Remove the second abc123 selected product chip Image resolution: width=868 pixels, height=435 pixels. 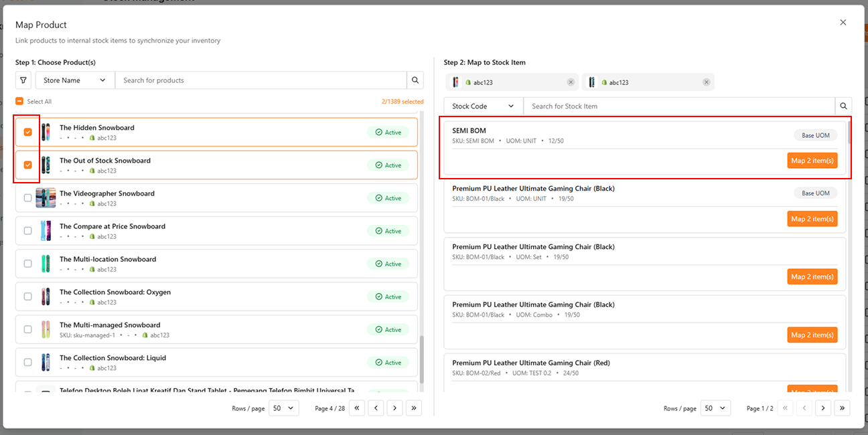click(707, 82)
